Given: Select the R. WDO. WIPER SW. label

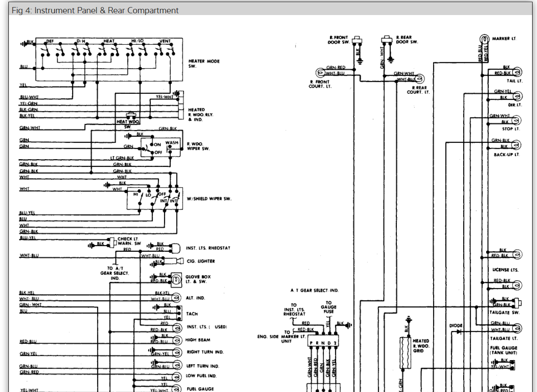Looking at the screenshot, I should 198,146.
